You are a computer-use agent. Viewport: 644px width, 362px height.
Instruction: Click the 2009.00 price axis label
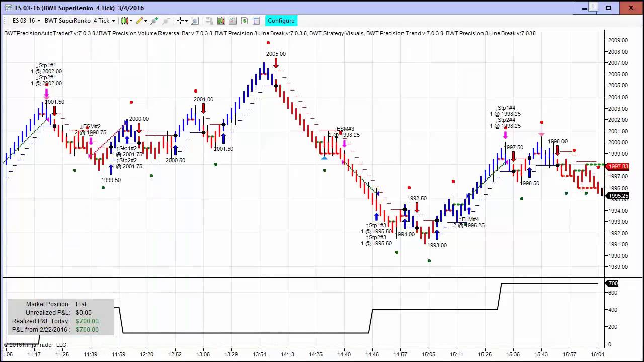(618, 40)
